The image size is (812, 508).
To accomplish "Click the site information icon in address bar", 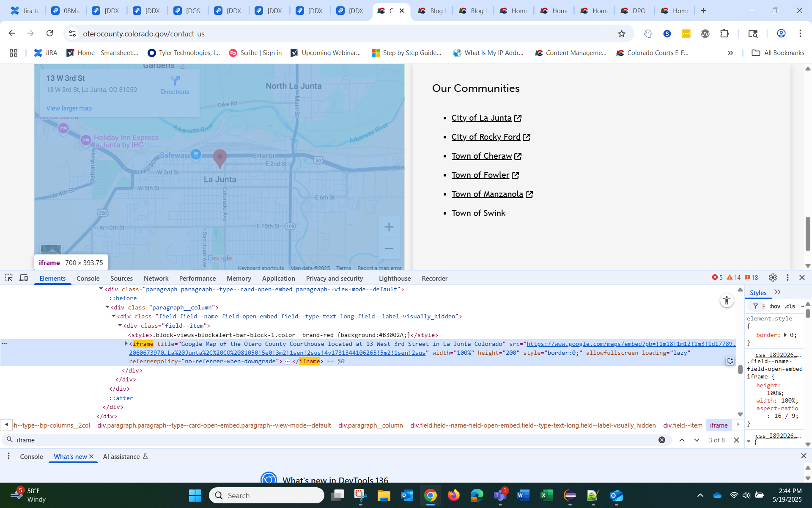I will coord(72,33).
